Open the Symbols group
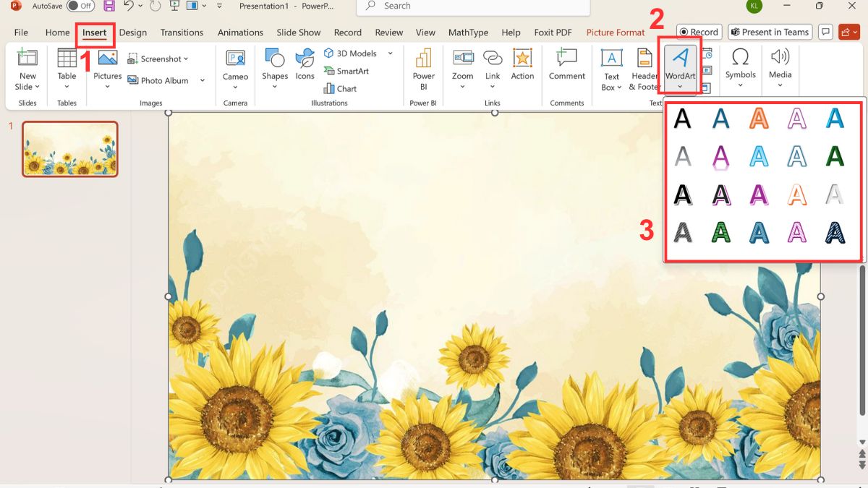868x488 pixels. [x=740, y=69]
